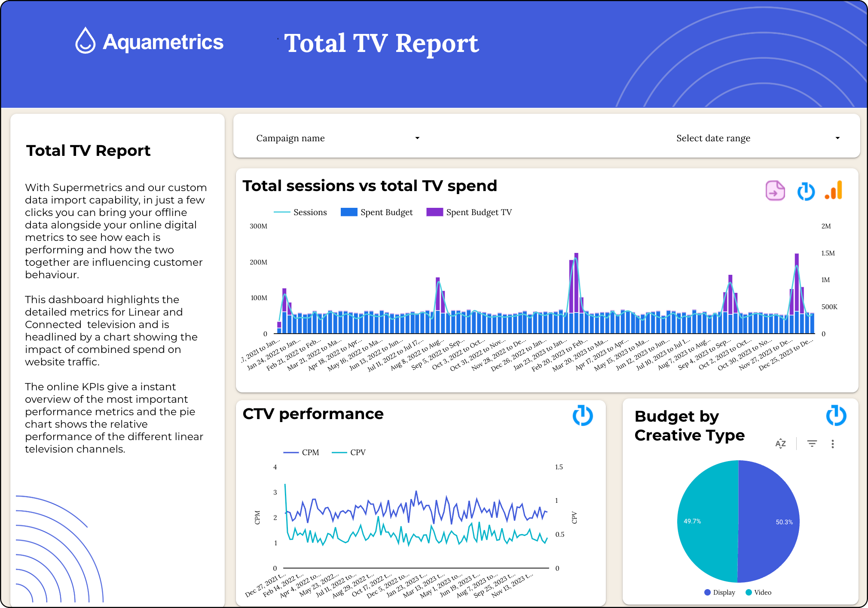Click the Supermetrics icon on sessions chart
868x608 pixels.
[806, 192]
